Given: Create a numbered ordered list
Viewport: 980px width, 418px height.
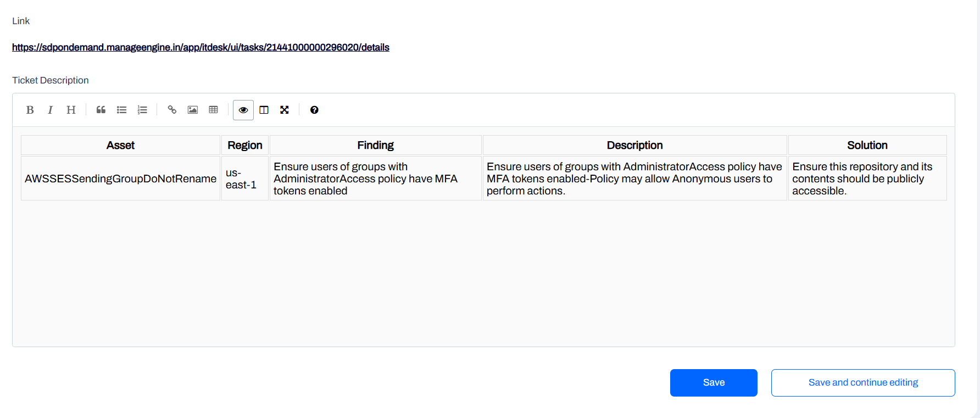Looking at the screenshot, I should point(142,110).
